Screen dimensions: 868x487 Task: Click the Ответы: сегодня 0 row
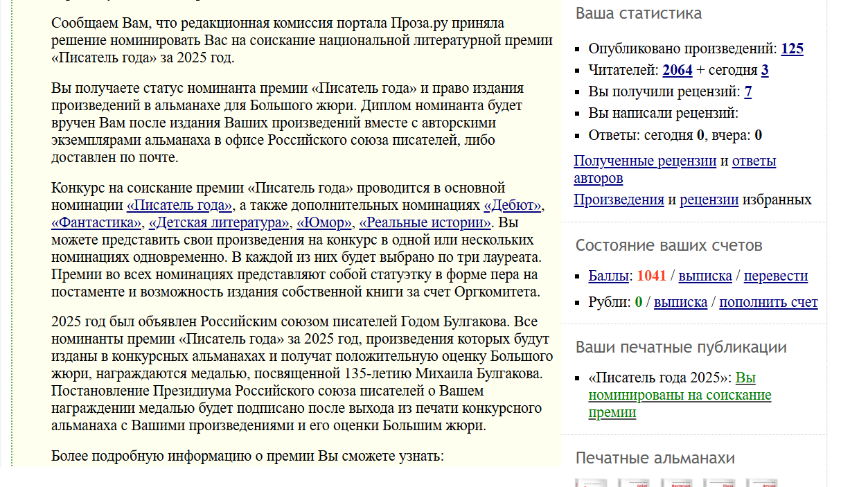(675, 134)
